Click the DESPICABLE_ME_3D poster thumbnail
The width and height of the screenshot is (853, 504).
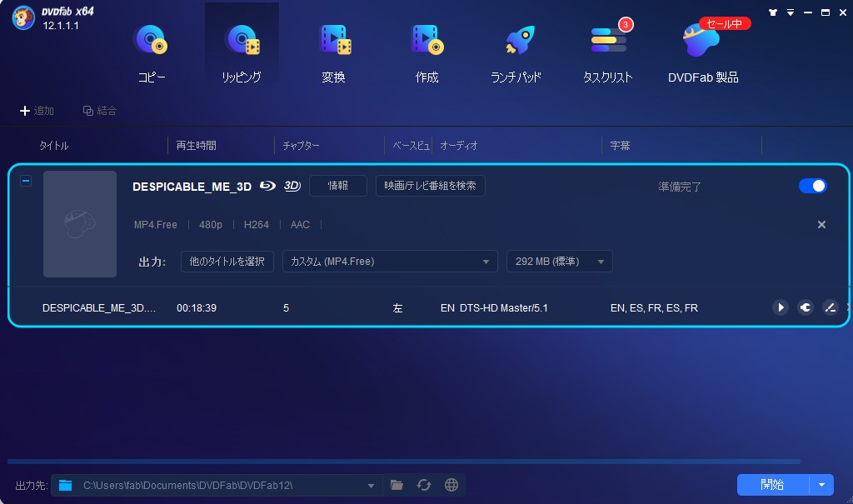tap(80, 224)
